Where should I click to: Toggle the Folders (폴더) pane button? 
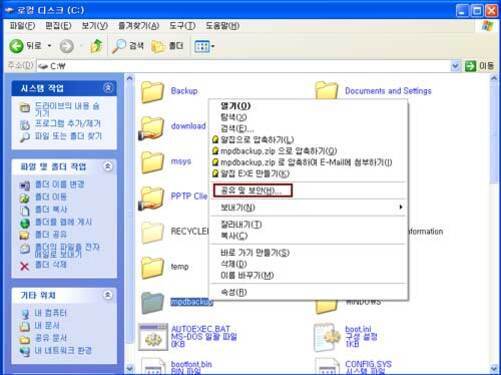167,46
